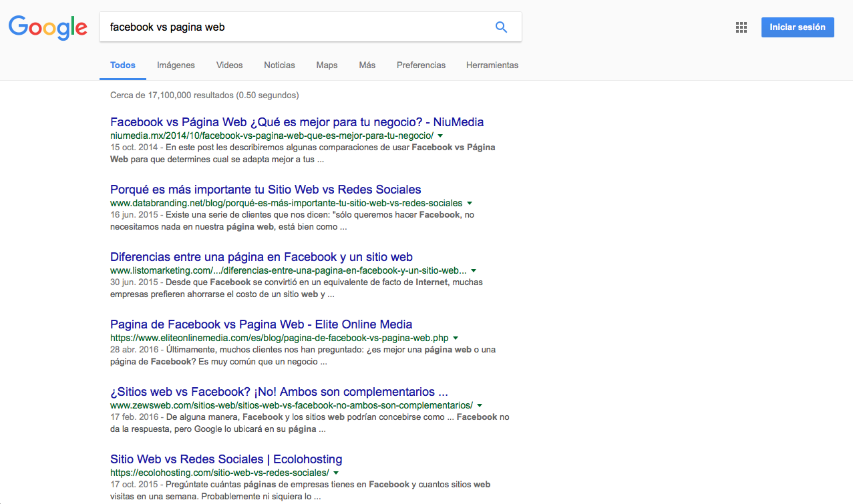Viewport: 853px width, 504px height.
Task: Switch to the Videos tab
Action: 229,65
